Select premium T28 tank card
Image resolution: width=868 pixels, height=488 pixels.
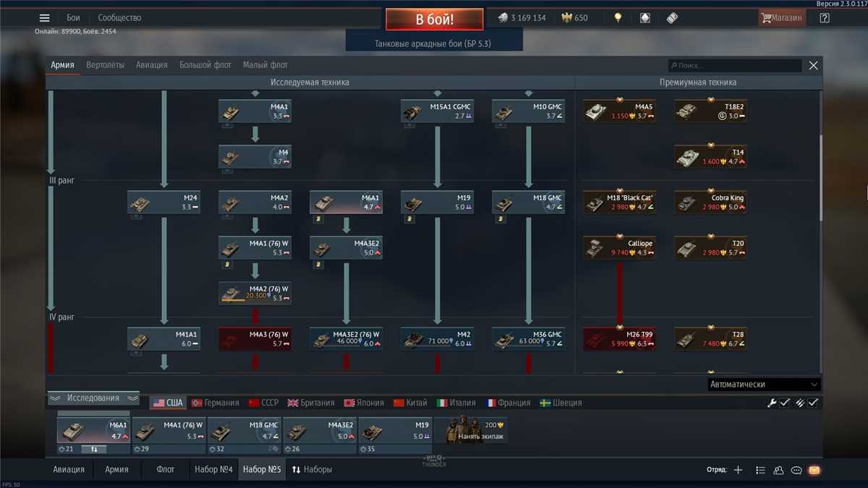(x=711, y=339)
